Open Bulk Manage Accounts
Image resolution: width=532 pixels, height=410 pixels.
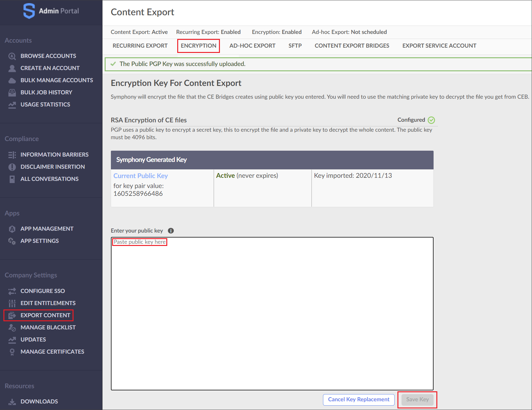pos(57,80)
